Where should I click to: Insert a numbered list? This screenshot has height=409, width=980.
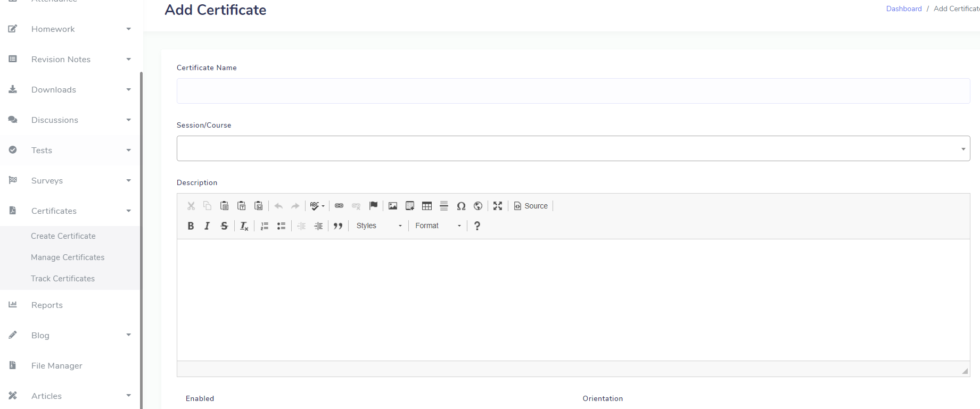(265, 226)
